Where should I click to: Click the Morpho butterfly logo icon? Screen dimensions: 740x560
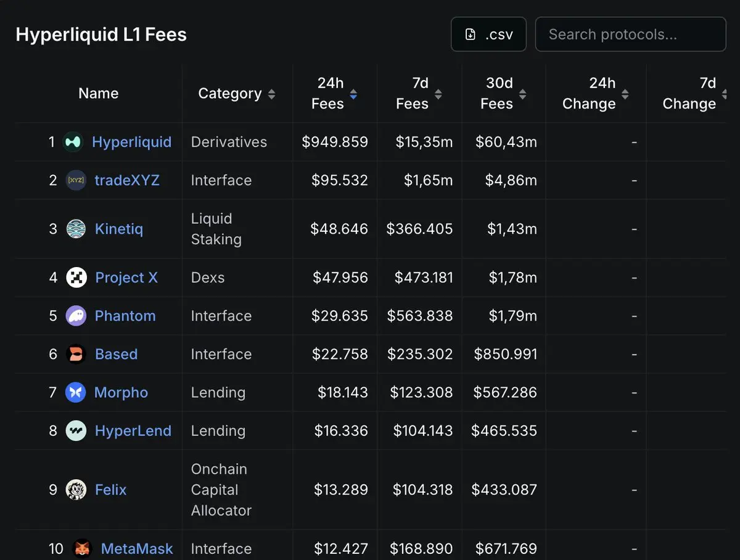[x=75, y=392]
